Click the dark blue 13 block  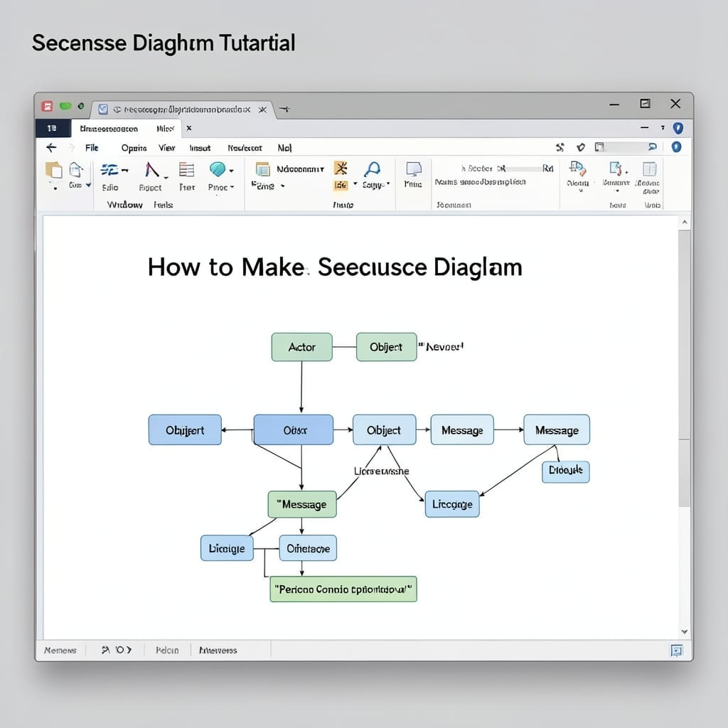[x=53, y=128]
